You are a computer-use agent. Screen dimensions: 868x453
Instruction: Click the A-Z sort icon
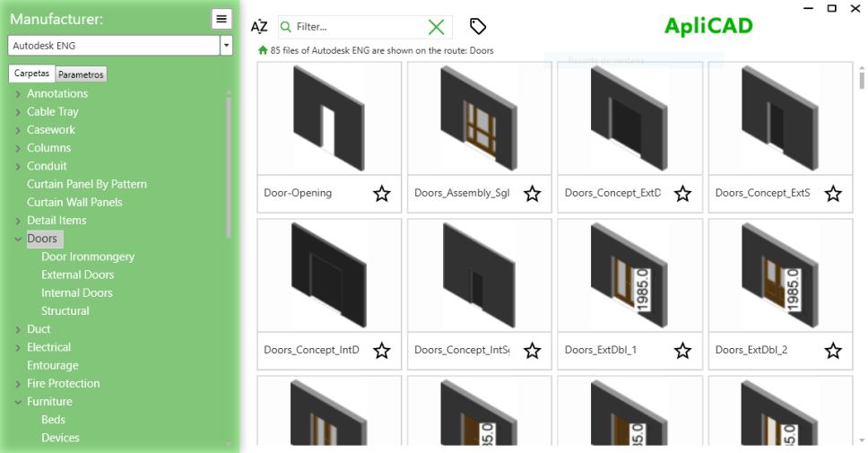pos(259,27)
